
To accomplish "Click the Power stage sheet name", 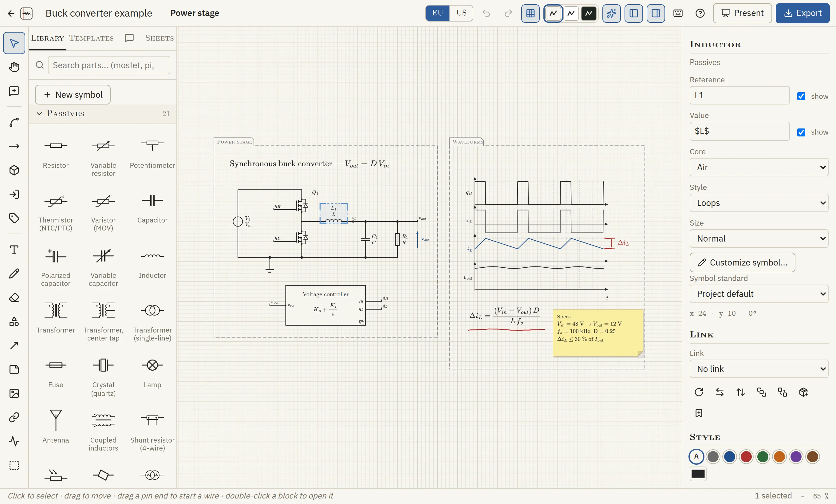I will (x=195, y=13).
